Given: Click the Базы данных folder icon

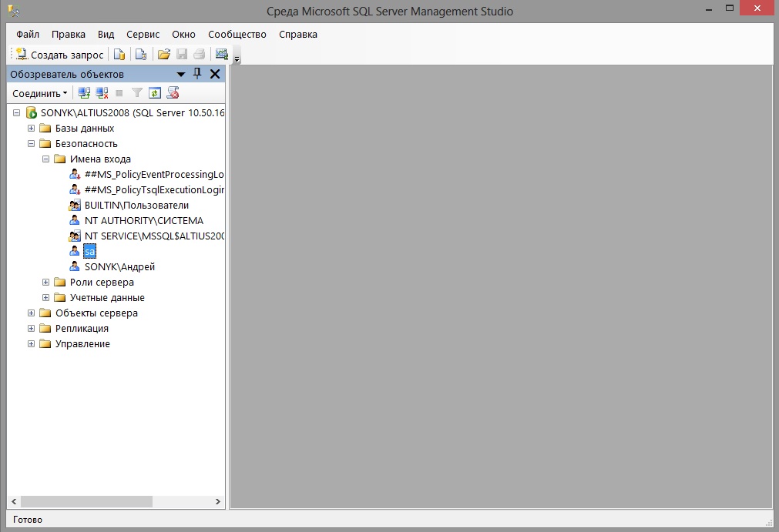Looking at the screenshot, I should 45,128.
